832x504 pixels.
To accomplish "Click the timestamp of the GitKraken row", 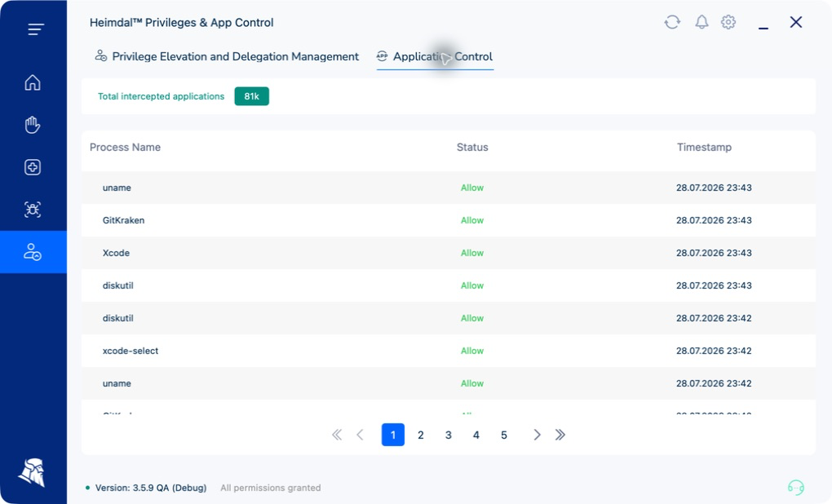I will tap(714, 220).
